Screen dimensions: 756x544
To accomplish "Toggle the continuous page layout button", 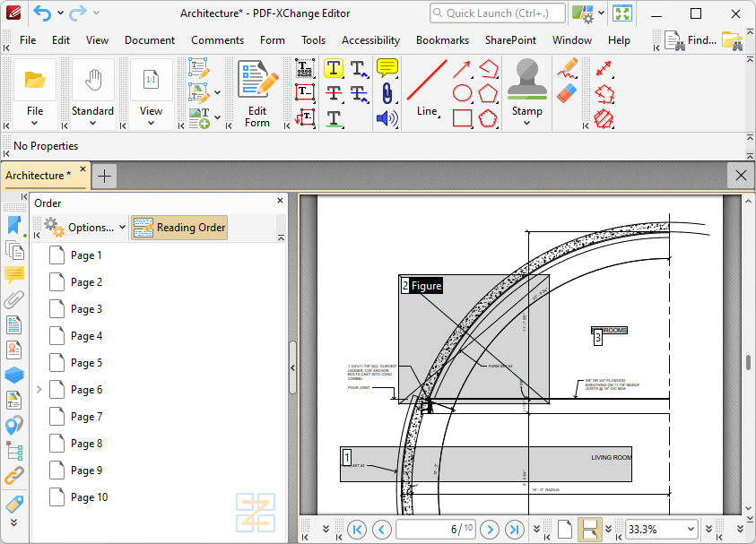I will (x=590, y=529).
